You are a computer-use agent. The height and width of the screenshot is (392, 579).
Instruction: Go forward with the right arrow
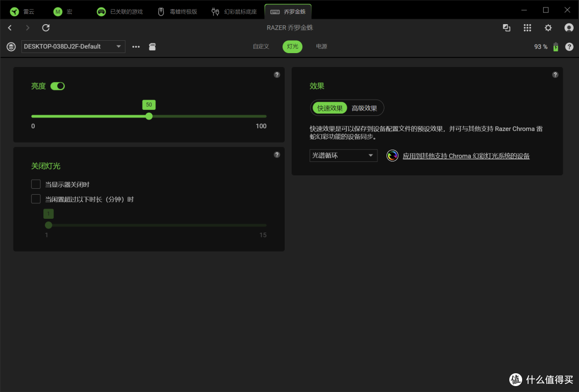click(28, 28)
